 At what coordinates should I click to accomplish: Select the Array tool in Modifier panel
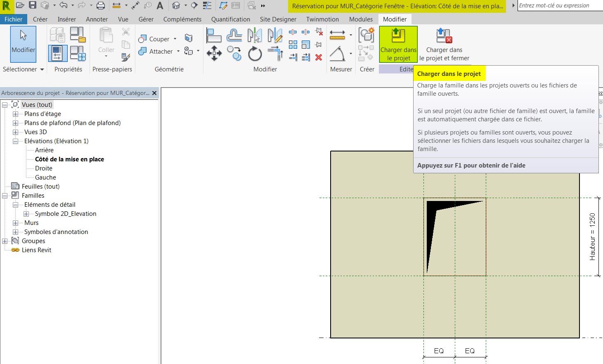click(x=293, y=45)
